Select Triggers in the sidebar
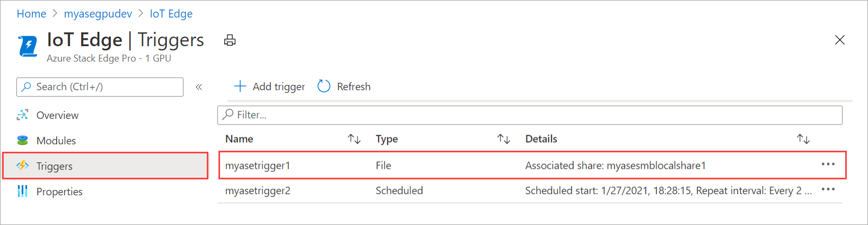The height and width of the screenshot is (225, 868). [105, 166]
